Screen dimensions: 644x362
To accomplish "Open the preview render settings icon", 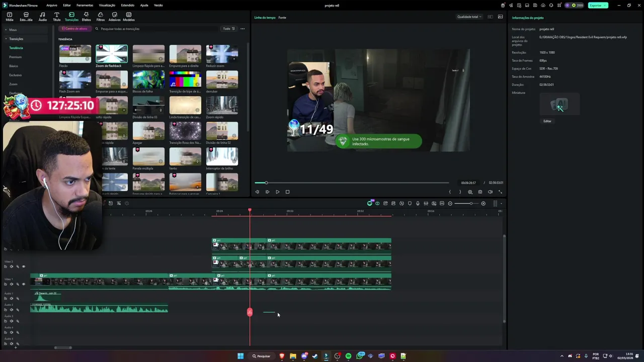I will point(470,192).
